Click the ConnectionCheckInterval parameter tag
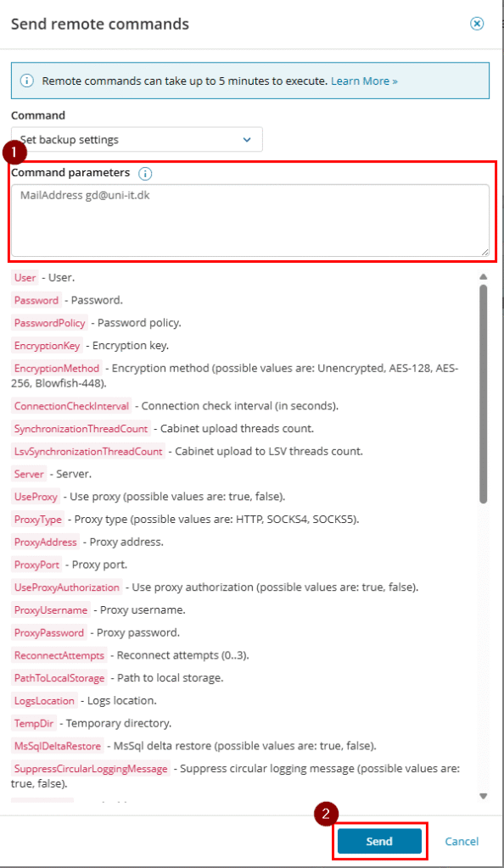The image size is (504, 868). point(71,406)
